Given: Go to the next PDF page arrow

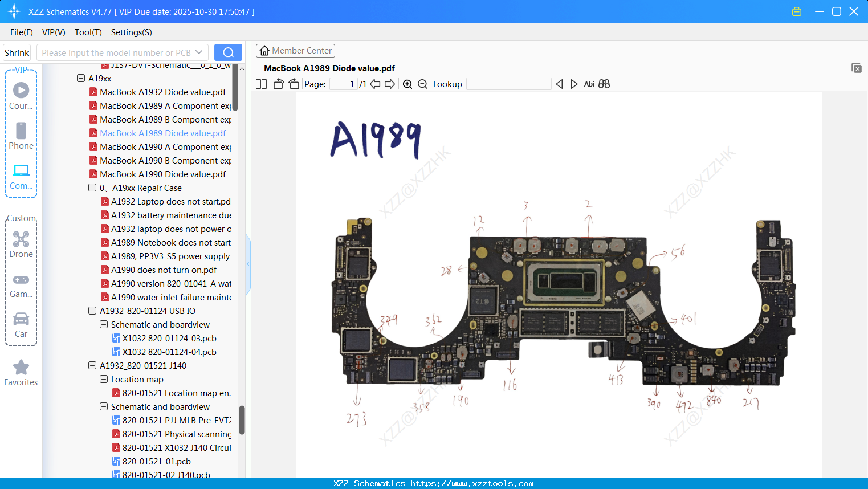Looking at the screenshot, I should tap(390, 84).
